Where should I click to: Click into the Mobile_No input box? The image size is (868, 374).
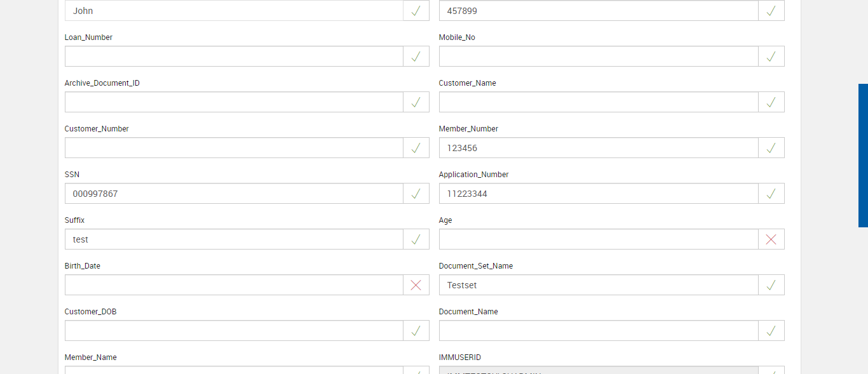[598, 57]
